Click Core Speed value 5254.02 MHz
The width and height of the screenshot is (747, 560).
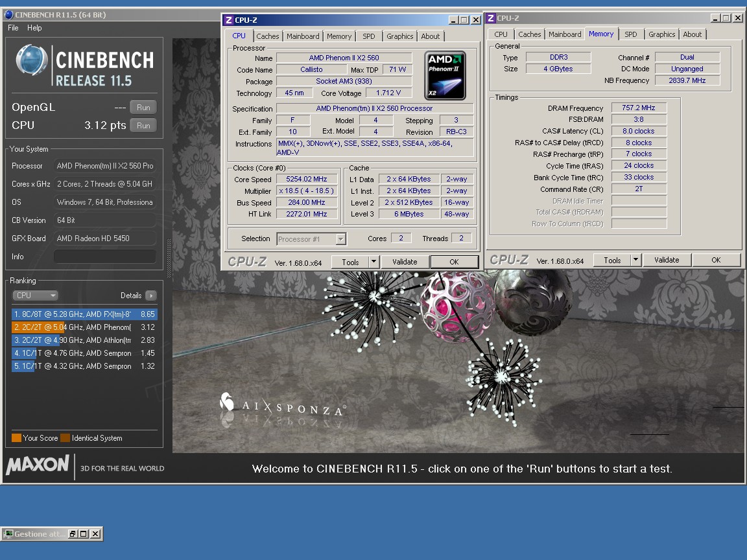point(306,179)
